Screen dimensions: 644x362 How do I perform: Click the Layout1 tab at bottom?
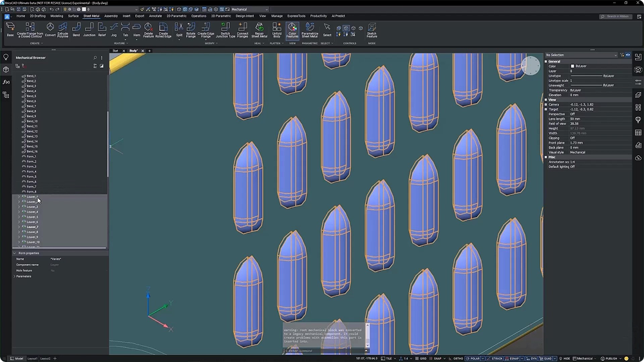click(32, 358)
